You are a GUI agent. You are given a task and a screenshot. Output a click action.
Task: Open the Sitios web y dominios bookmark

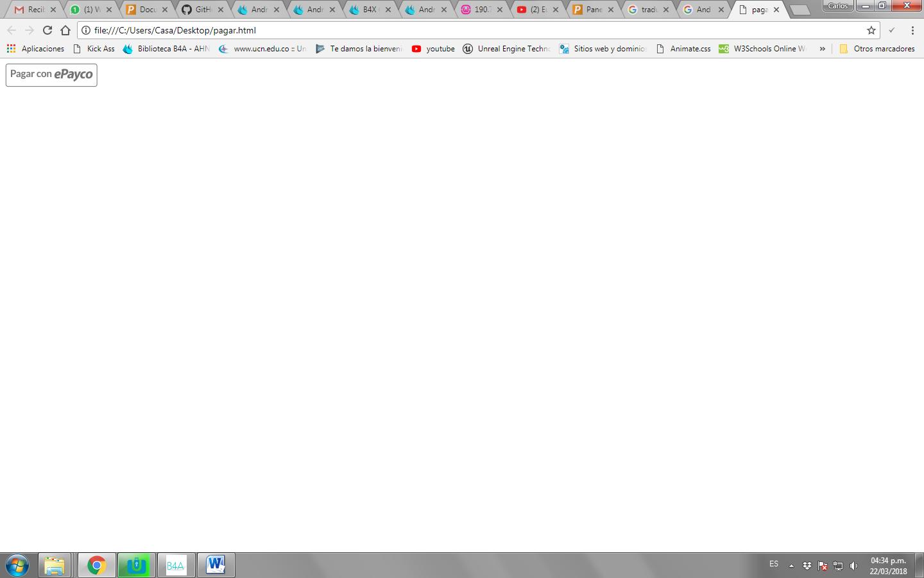point(603,49)
